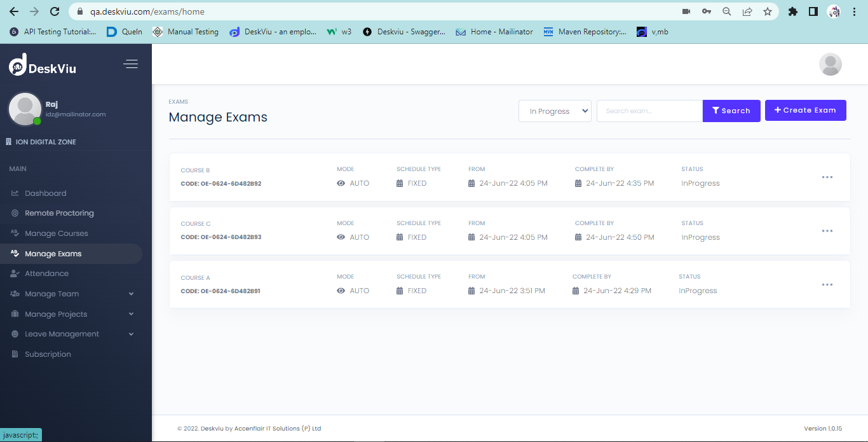Click the schedule type calendar icon for Course B
Screen dimensions: 868x442
click(x=400, y=183)
